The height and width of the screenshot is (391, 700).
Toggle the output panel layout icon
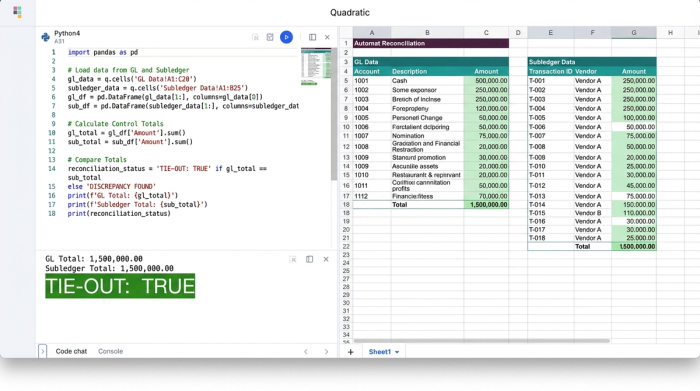click(309, 259)
